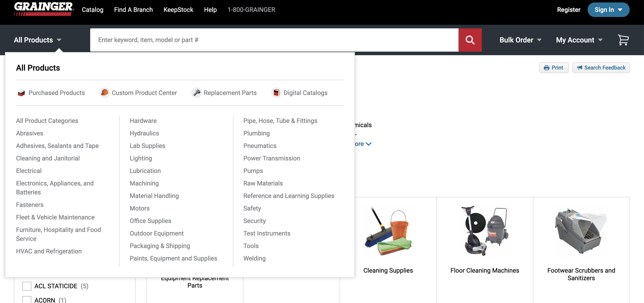The image size is (644, 303).
Task: Select the Welding category
Action: click(254, 258)
